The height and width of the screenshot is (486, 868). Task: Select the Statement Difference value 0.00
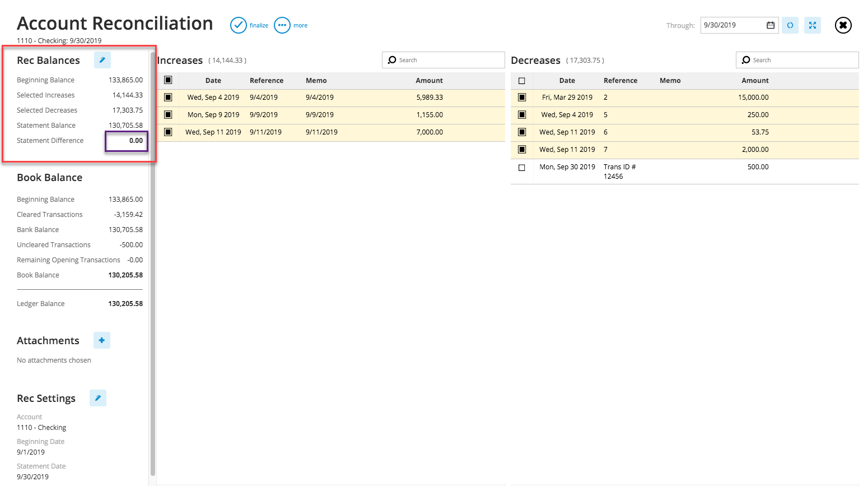click(136, 141)
